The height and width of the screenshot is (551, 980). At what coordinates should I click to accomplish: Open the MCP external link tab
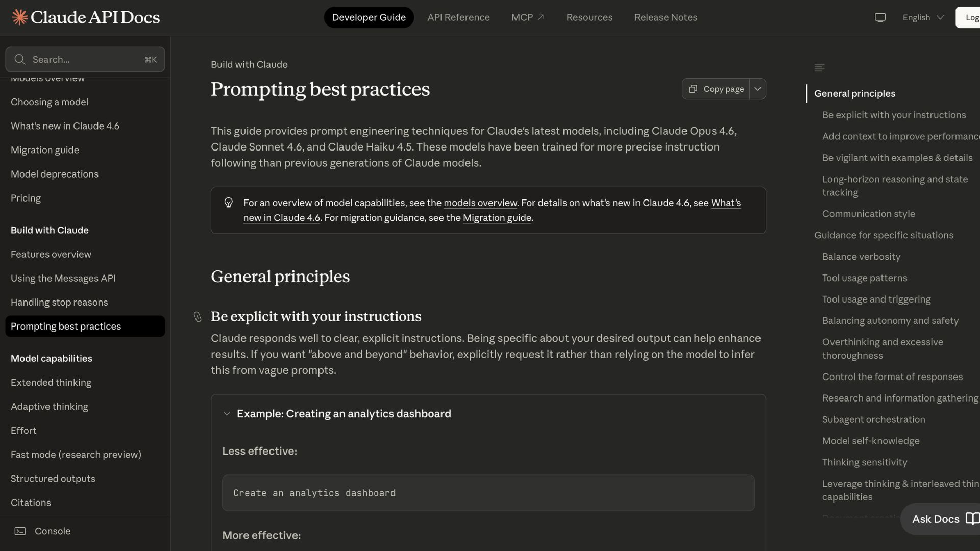coord(527,18)
